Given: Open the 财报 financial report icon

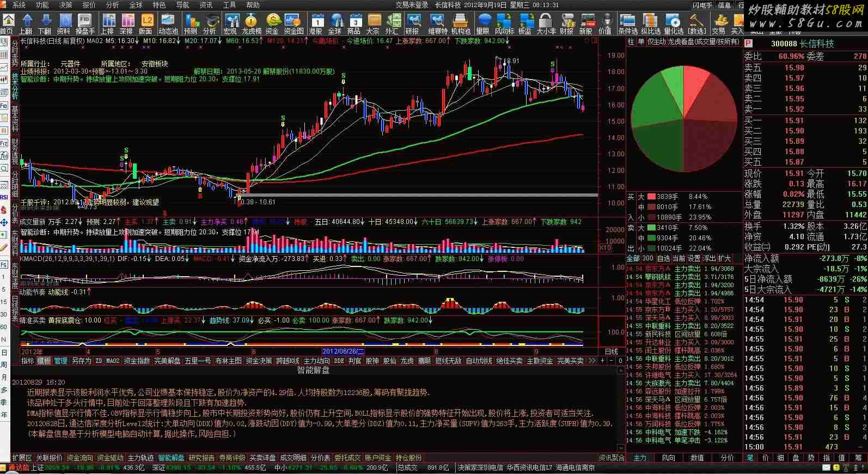Looking at the screenshot, I should [x=567, y=24].
